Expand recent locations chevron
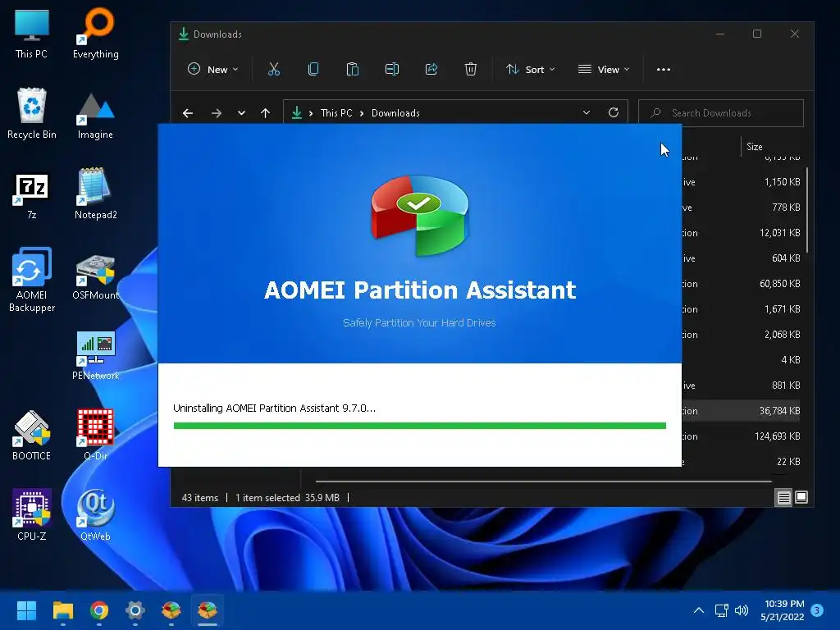Screen dimensions: 840x630 pyautogui.click(x=241, y=113)
